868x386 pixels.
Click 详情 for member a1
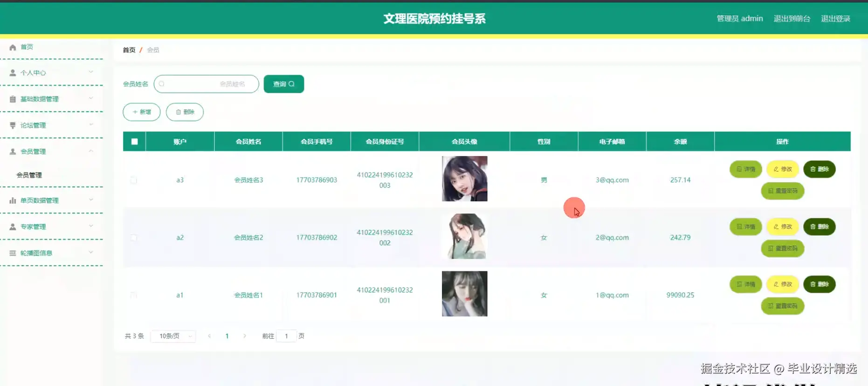[x=746, y=284]
